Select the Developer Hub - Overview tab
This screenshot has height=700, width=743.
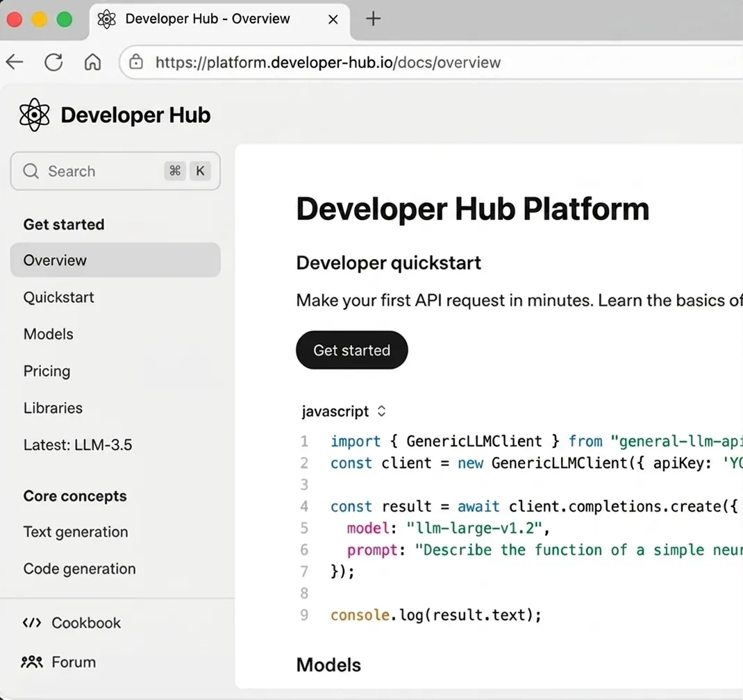coord(206,19)
